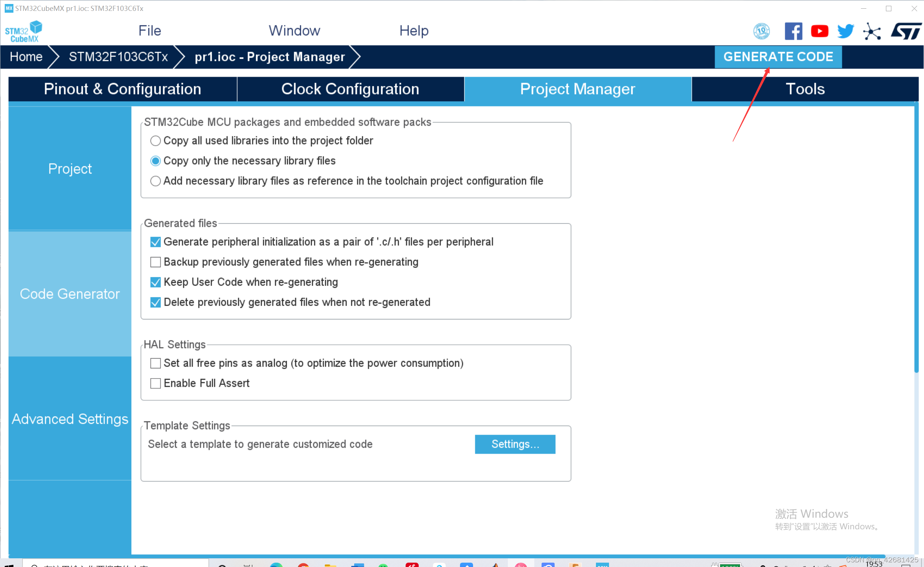Open the Project side section
The width and height of the screenshot is (924, 567).
70,169
